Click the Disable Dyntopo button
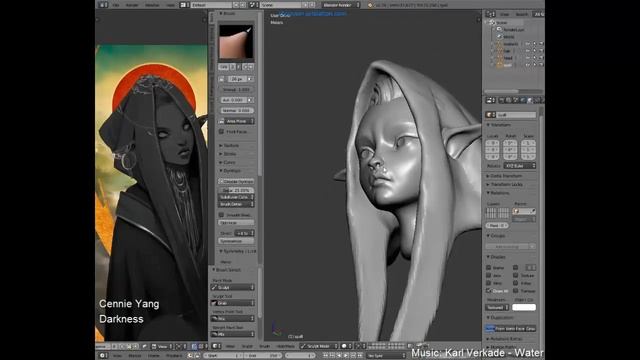Viewport: 640px width, 360px height. click(x=236, y=181)
